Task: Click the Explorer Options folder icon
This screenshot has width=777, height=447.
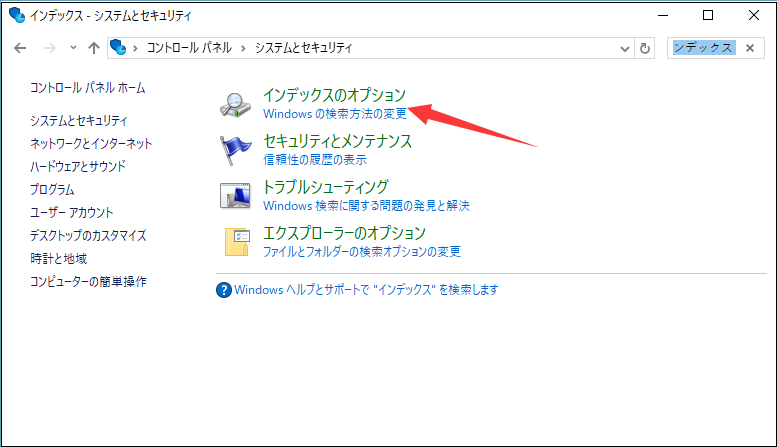Action: [237, 242]
